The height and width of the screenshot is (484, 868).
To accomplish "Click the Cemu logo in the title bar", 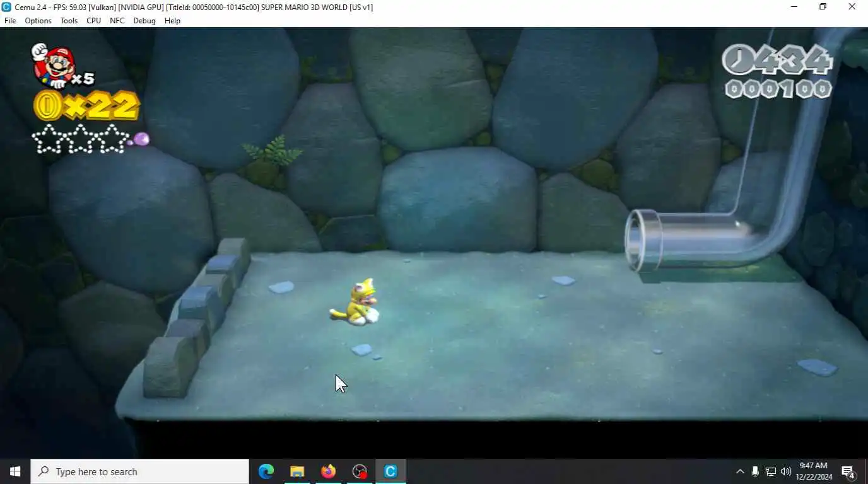I will pyautogui.click(x=7, y=7).
